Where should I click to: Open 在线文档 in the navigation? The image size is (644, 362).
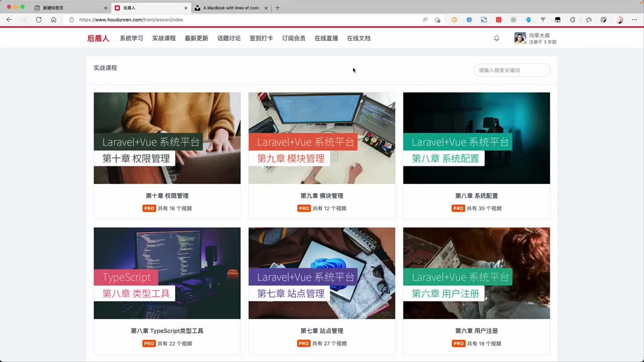[x=359, y=38]
